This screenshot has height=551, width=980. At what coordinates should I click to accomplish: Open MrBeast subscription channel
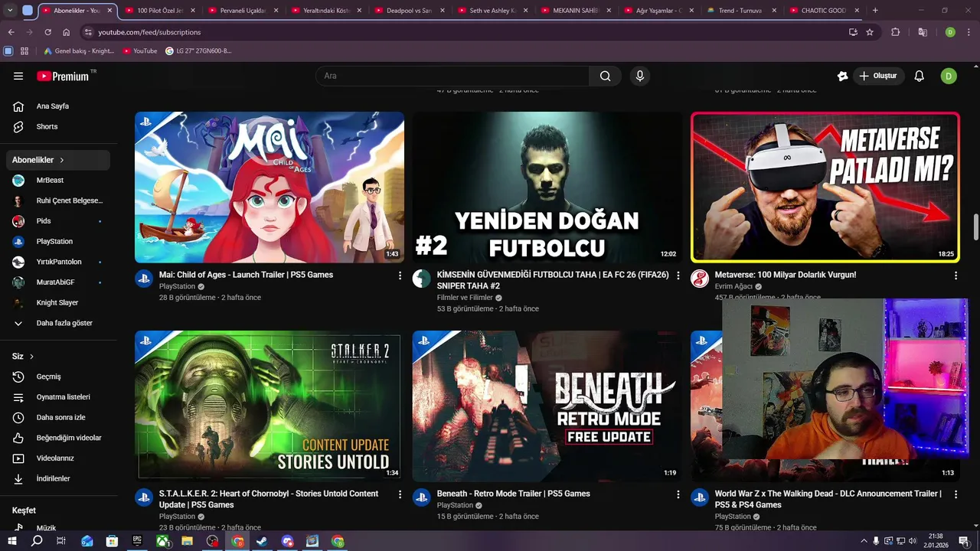pos(60,180)
